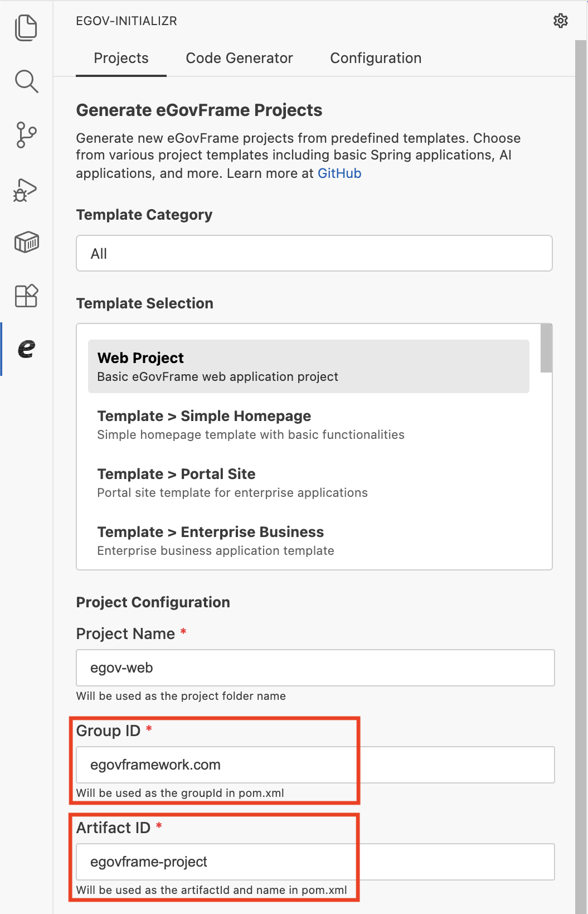
Task: Choose the Portal Site template
Action: 308,482
